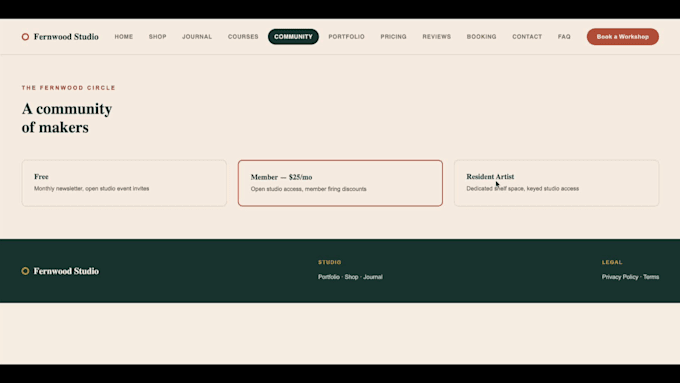This screenshot has height=383, width=680.
Task: Open the Journal nav link
Action: [x=197, y=37]
